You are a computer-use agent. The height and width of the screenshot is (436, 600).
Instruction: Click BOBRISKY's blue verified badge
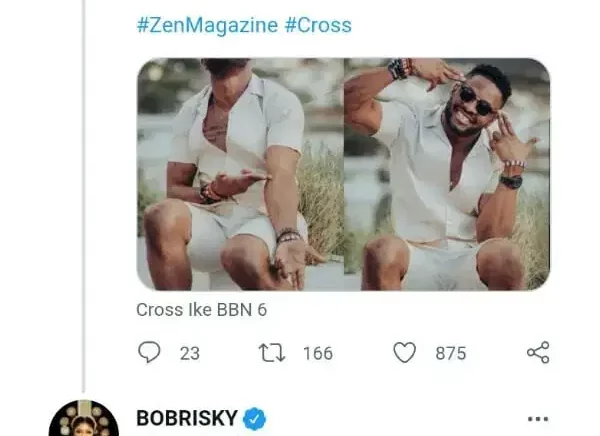coord(254,419)
